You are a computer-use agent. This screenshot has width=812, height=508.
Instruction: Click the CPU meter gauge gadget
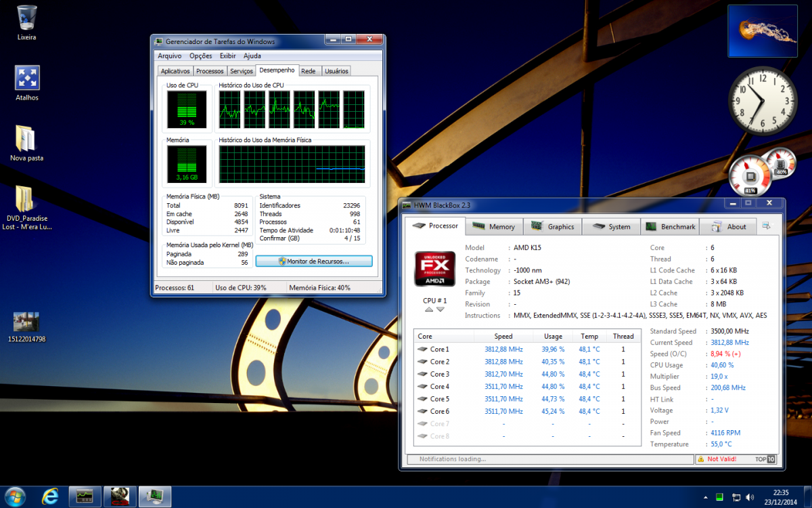point(750,176)
